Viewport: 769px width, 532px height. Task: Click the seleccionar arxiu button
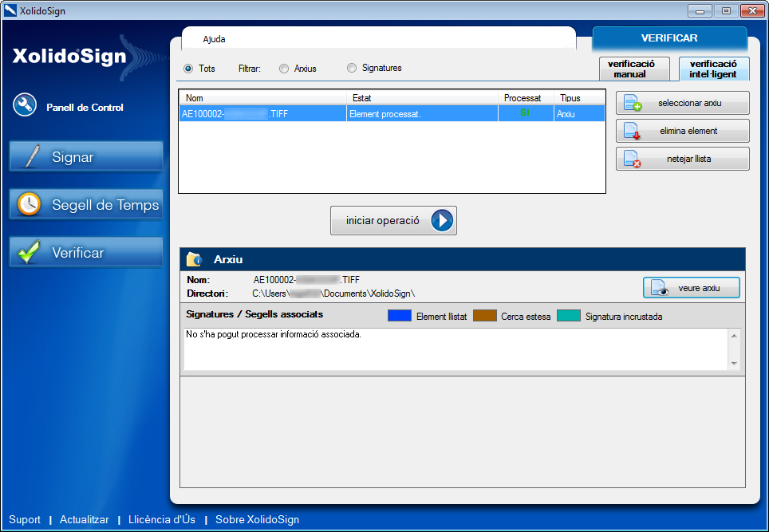click(683, 103)
